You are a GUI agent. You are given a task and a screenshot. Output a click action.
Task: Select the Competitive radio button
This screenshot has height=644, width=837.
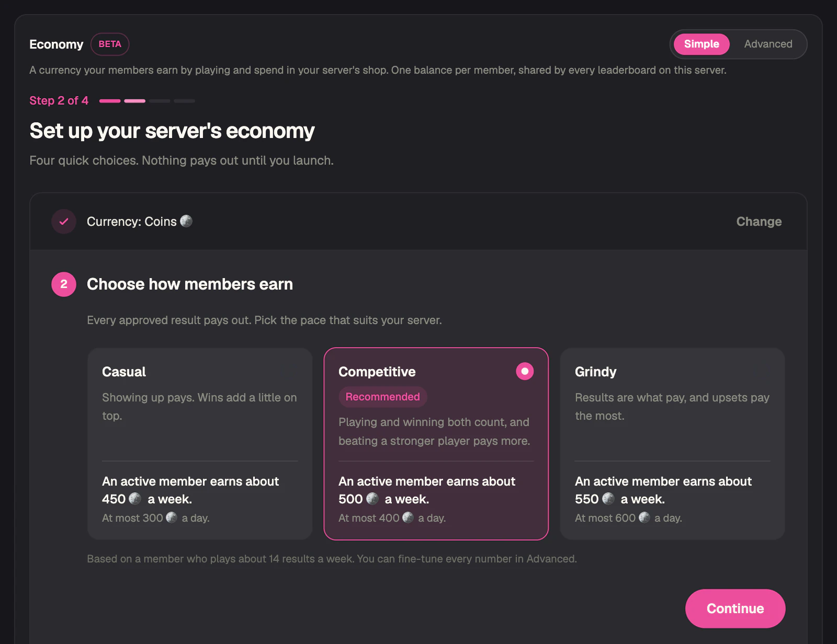pyautogui.click(x=525, y=371)
